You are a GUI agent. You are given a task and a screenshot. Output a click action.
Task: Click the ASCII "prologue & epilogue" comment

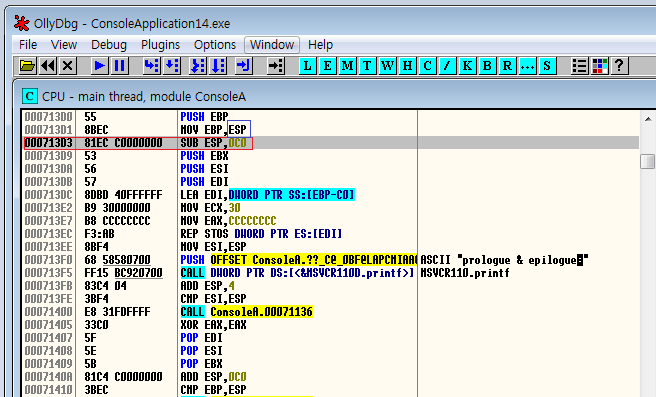tap(504, 260)
